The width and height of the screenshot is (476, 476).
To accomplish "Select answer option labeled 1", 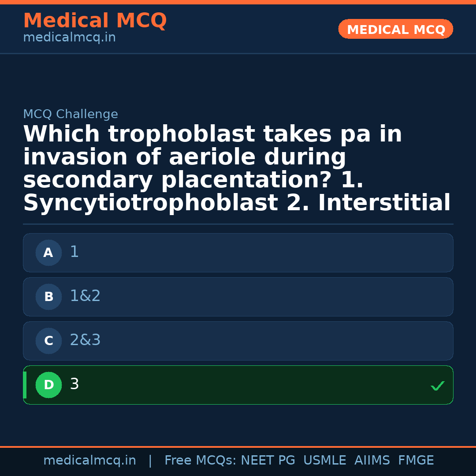I will pyautogui.click(x=238, y=253).
